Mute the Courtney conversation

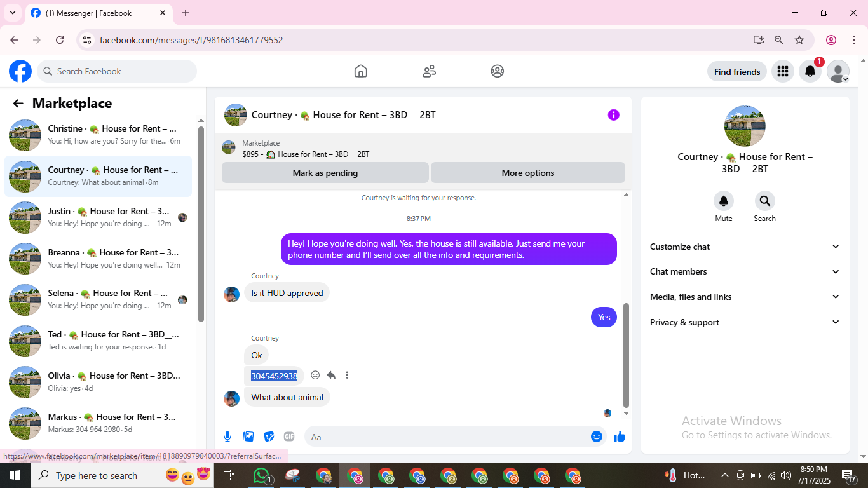tap(724, 201)
